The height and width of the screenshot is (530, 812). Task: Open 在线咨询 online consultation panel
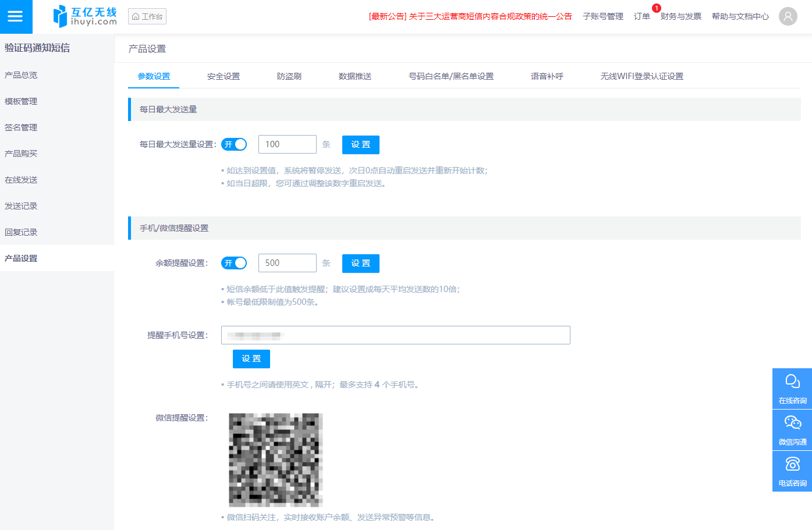[792, 388]
